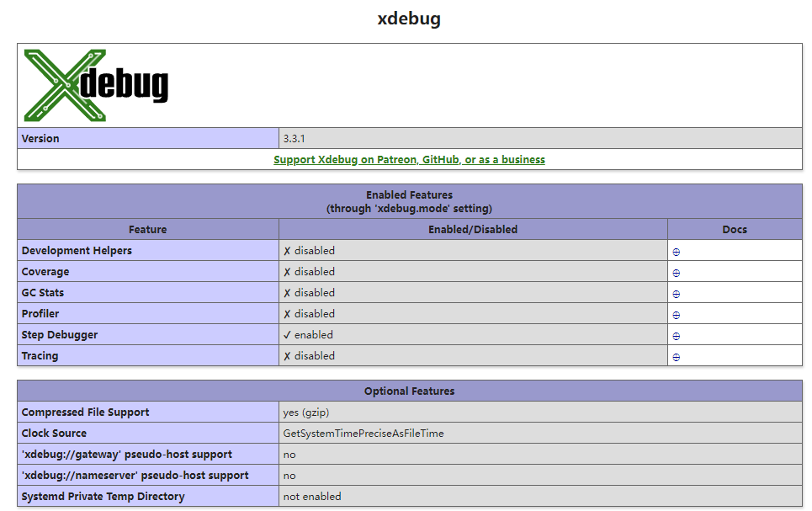Image resolution: width=812 pixels, height=511 pixels.
Task: Click the Optional Features table header
Action: pyautogui.click(x=409, y=391)
